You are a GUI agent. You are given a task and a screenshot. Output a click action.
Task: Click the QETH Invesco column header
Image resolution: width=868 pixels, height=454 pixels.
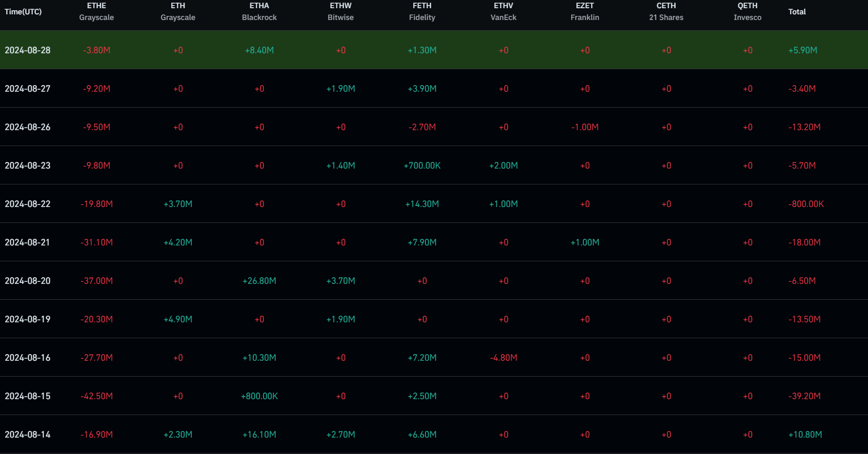747,12
